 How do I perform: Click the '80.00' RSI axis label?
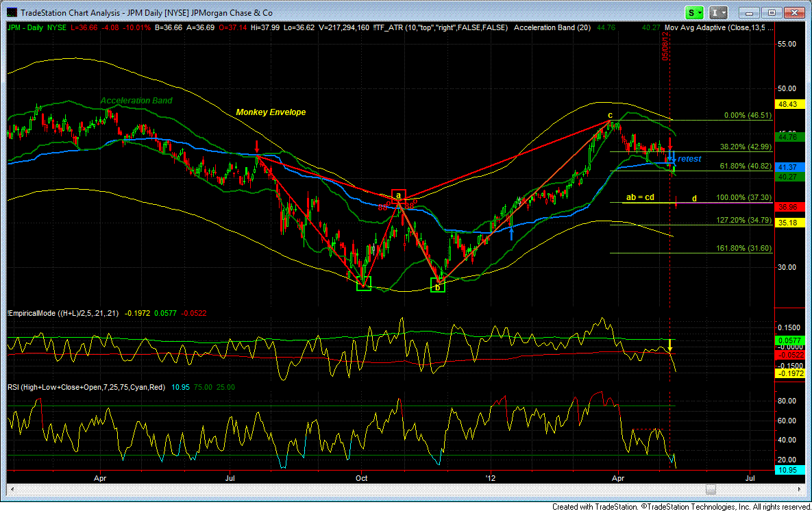click(787, 401)
